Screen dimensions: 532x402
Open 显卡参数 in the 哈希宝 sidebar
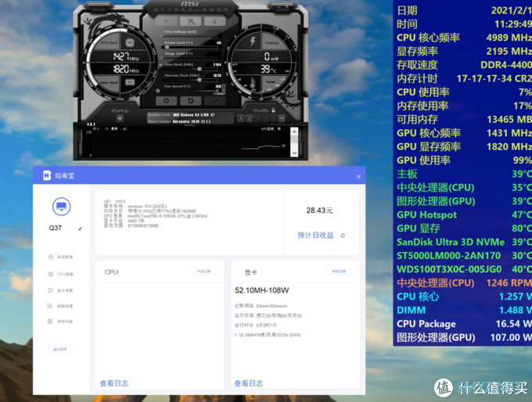tap(60, 290)
